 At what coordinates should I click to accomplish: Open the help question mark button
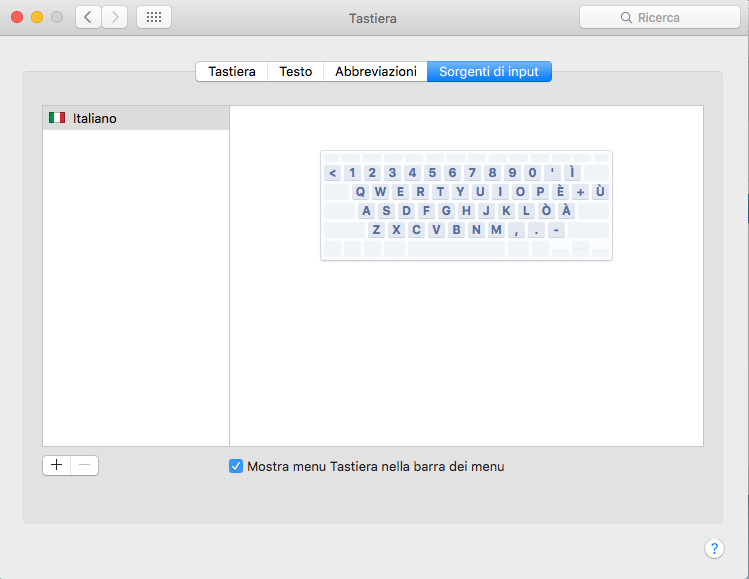coord(714,548)
